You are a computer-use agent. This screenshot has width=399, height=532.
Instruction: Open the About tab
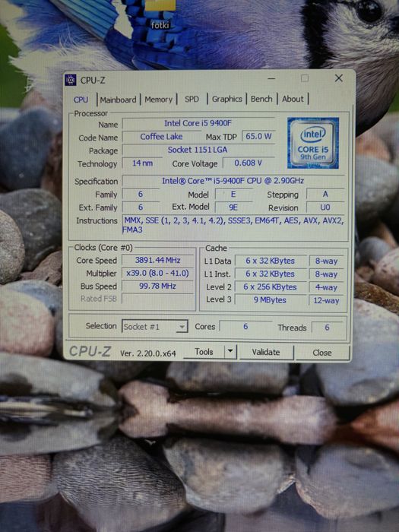(293, 99)
